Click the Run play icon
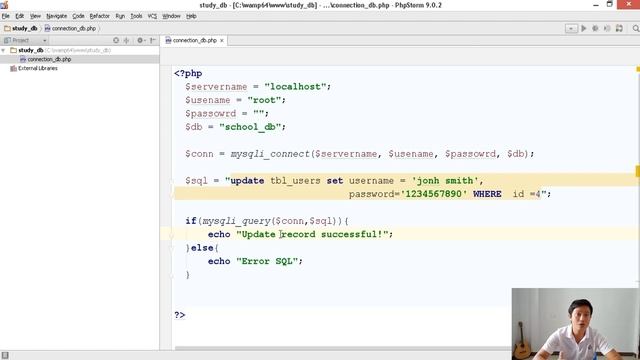640x360 pixels. click(x=584, y=28)
